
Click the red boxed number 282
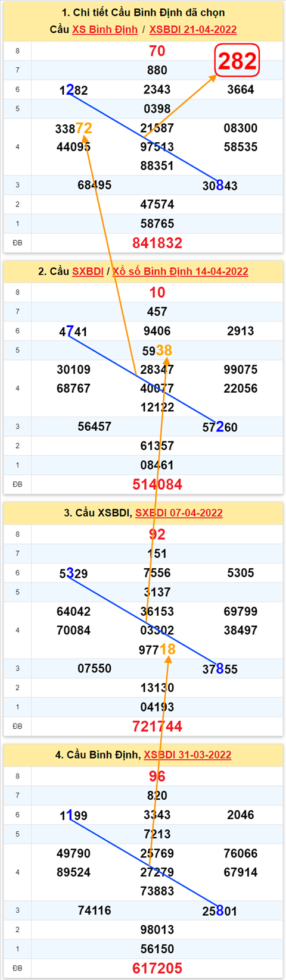(x=237, y=61)
